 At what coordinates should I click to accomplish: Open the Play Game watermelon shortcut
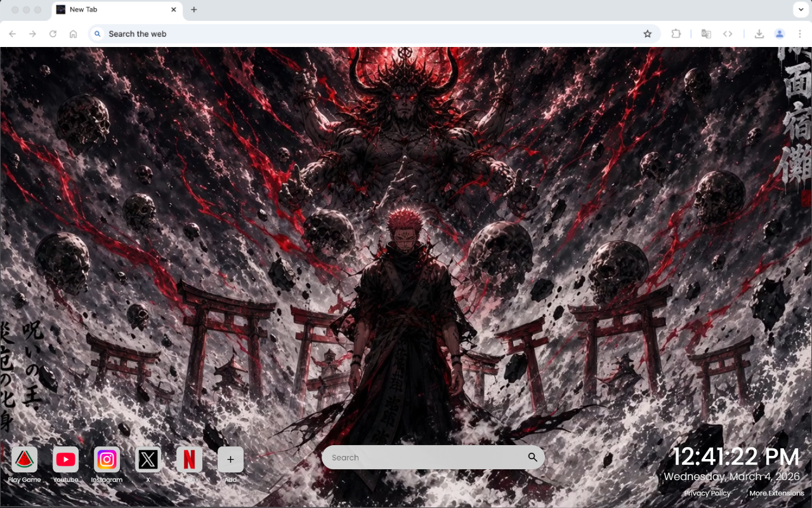pyautogui.click(x=24, y=459)
